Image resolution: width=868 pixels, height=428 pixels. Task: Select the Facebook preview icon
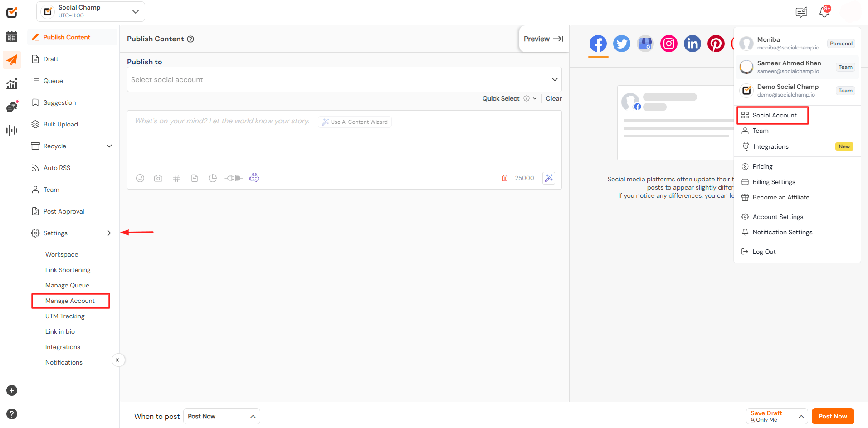click(x=598, y=44)
